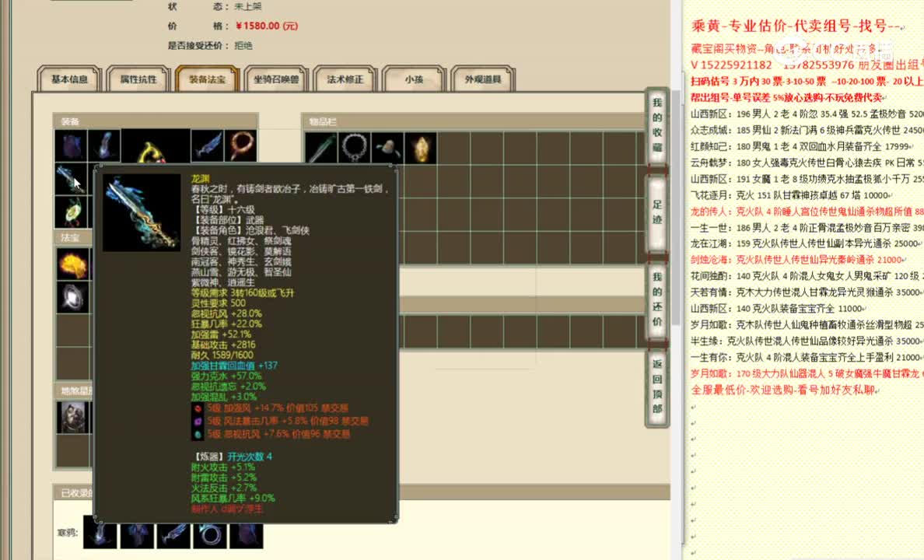
Task: Click the 飞花逐月 listing line in the right document
Action: point(791,195)
